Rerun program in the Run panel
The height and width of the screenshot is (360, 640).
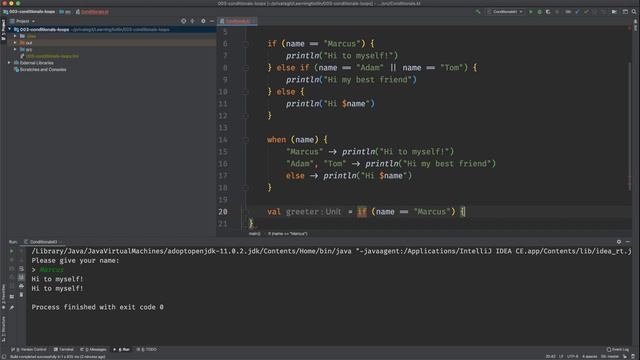tap(12, 251)
